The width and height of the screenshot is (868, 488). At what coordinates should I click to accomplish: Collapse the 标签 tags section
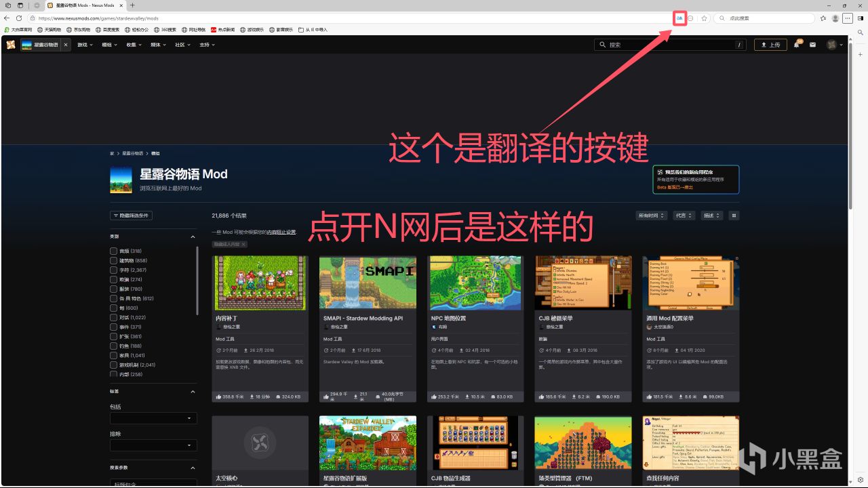click(x=193, y=391)
